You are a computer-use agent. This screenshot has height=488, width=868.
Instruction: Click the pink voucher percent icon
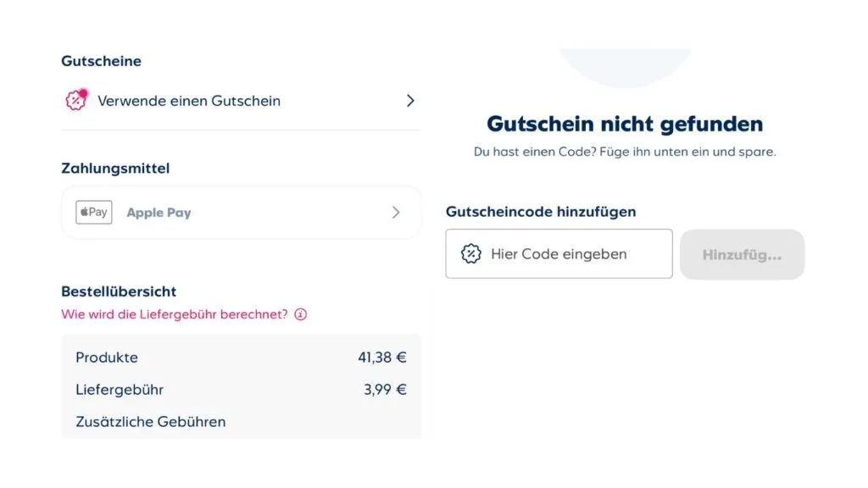(x=75, y=101)
